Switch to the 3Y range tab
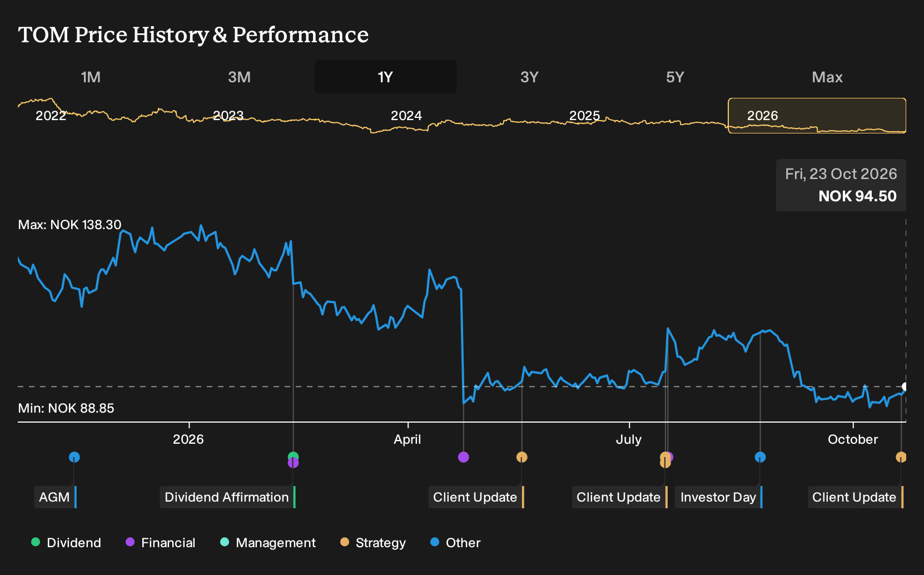This screenshot has width=924, height=575. click(x=529, y=77)
